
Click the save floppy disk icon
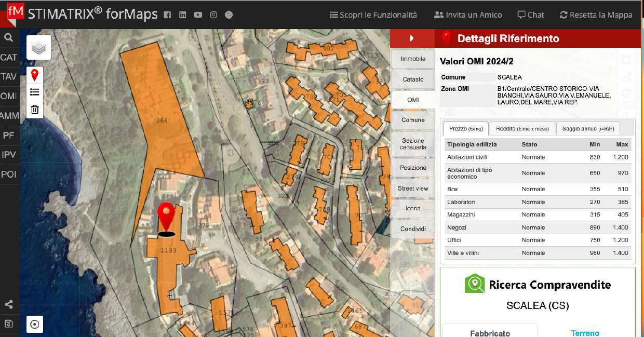(9, 324)
